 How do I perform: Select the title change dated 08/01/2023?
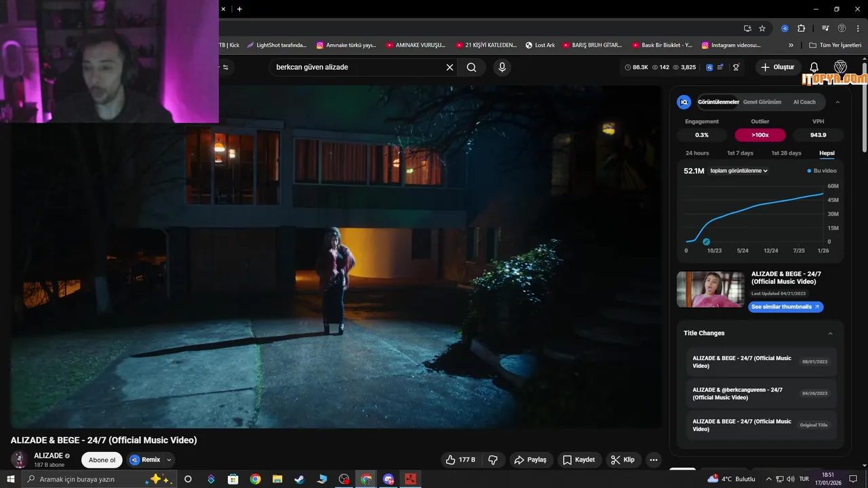point(761,362)
